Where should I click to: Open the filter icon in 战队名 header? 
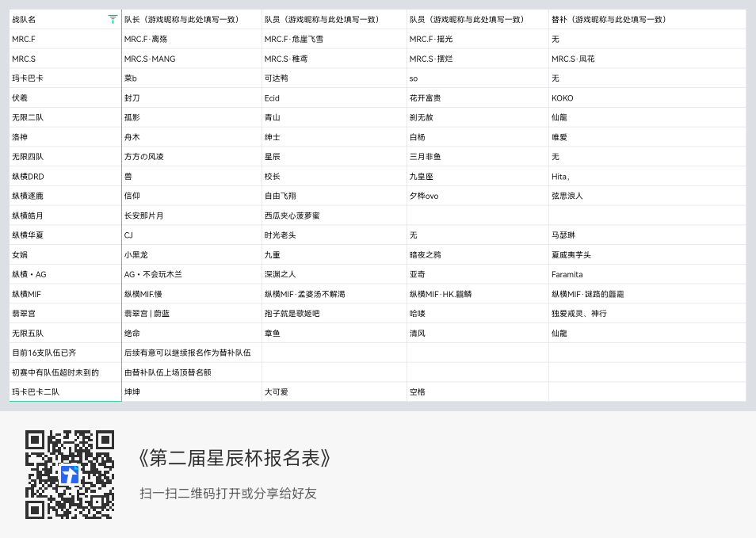113,19
